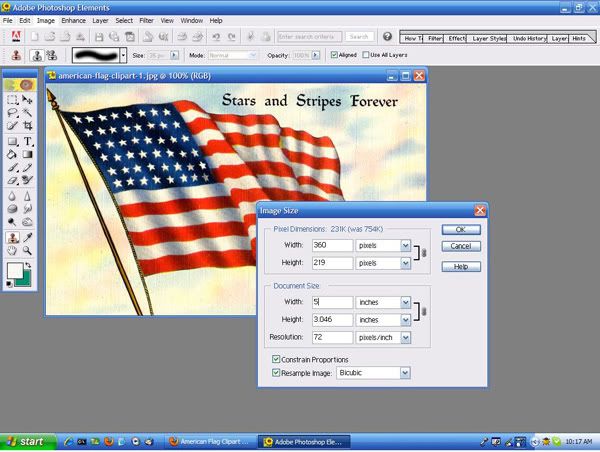
Task: Toggle the Aligned checkbox
Action: click(334, 55)
